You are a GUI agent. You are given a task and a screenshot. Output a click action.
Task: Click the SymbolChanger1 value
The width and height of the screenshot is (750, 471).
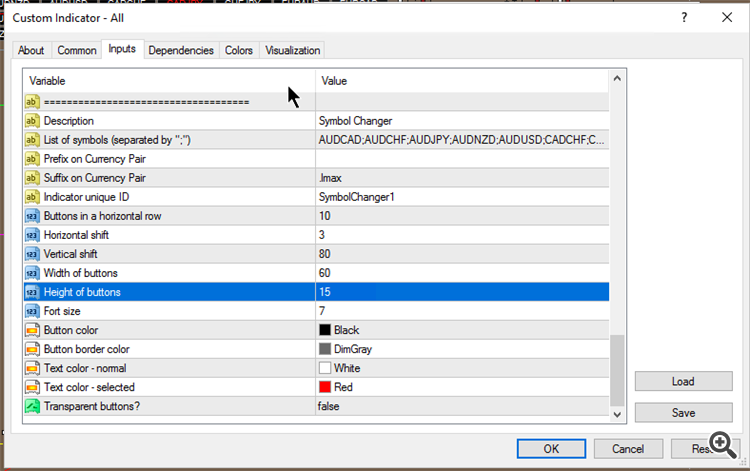(356, 197)
